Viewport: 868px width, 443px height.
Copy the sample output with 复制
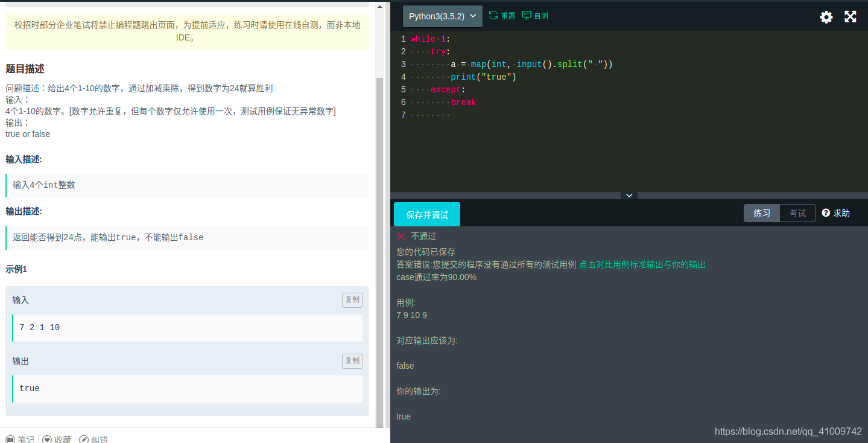352,361
